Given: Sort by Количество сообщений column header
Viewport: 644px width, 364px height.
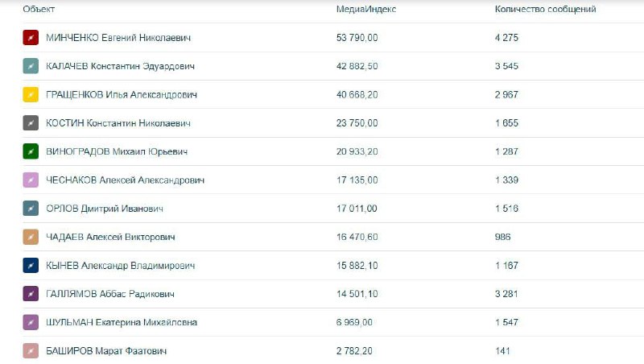Looking at the screenshot, I should tap(546, 9).
